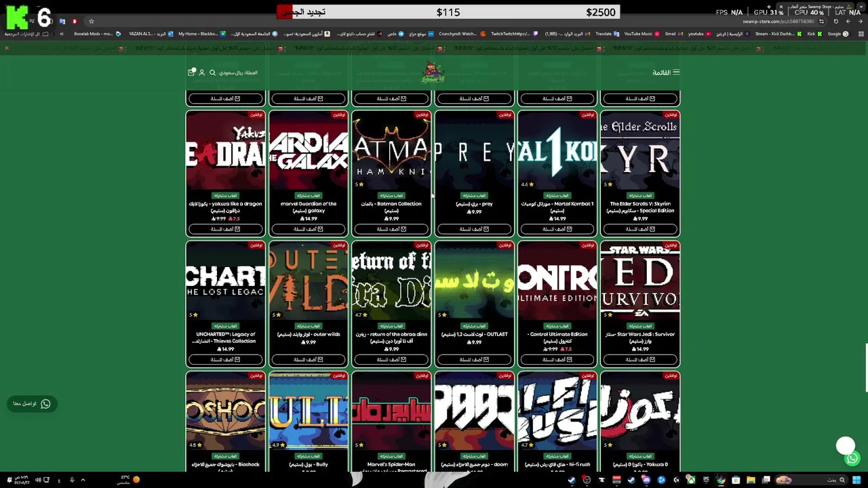Image resolution: width=868 pixels, height=488 pixels.
Task: Click the search magnifier icon in store header
Action: (212, 73)
